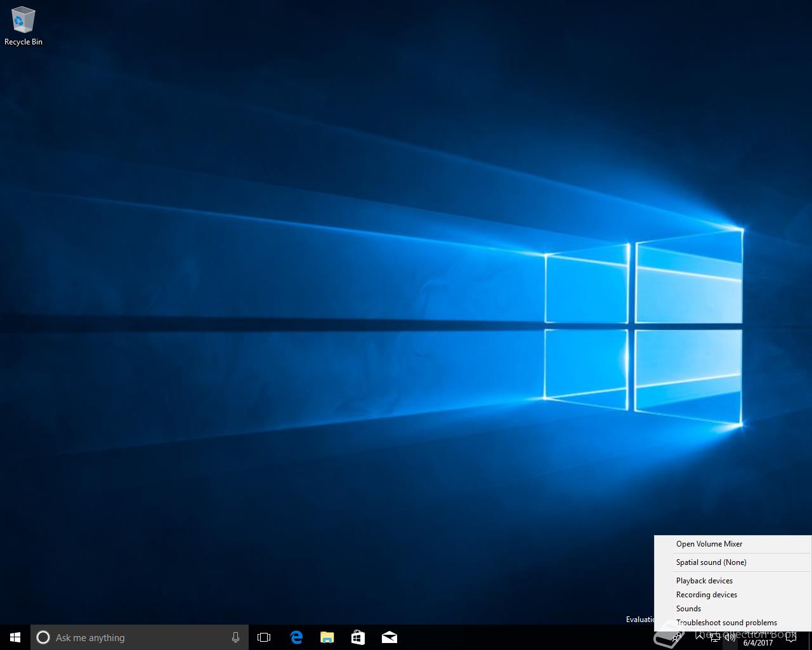The height and width of the screenshot is (650, 812).
Task: Click the volume speaker tray icon
Action: pyautogui.click(x=730, y=637)
